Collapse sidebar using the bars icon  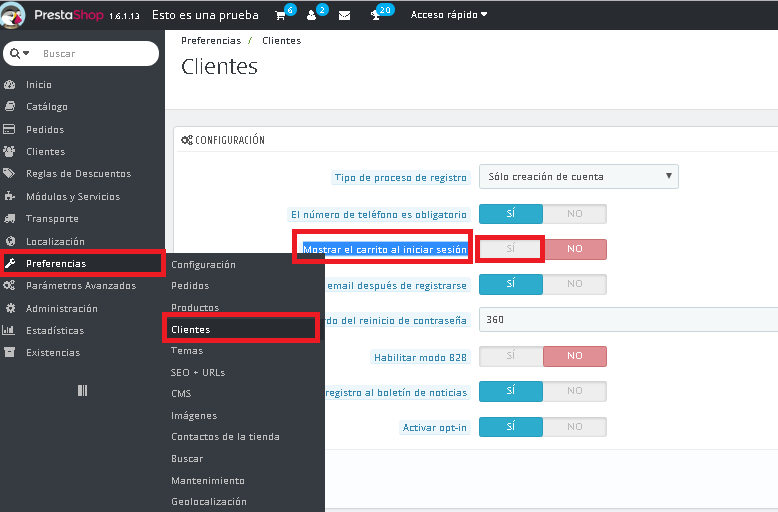[x=82, y=390]
